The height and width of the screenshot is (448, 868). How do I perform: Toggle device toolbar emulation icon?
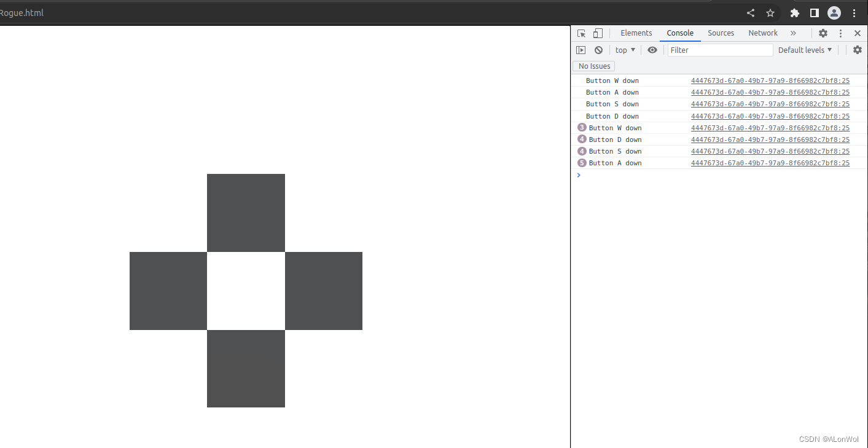tap(598, 33)
